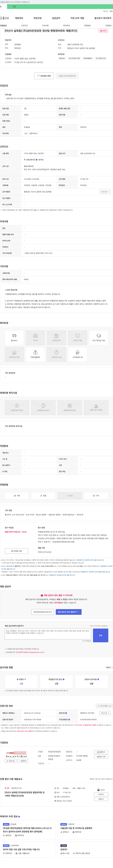Click the 요약보기 button on other listing

101,794
